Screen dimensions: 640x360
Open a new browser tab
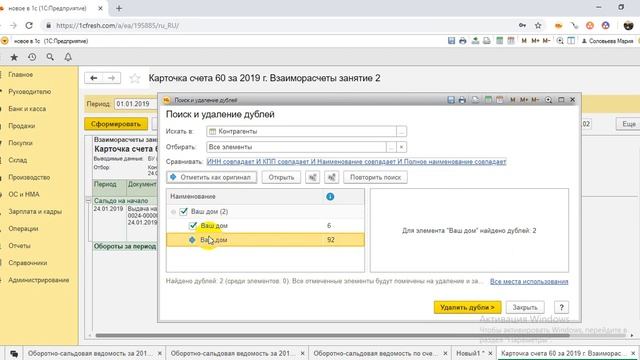119,8
